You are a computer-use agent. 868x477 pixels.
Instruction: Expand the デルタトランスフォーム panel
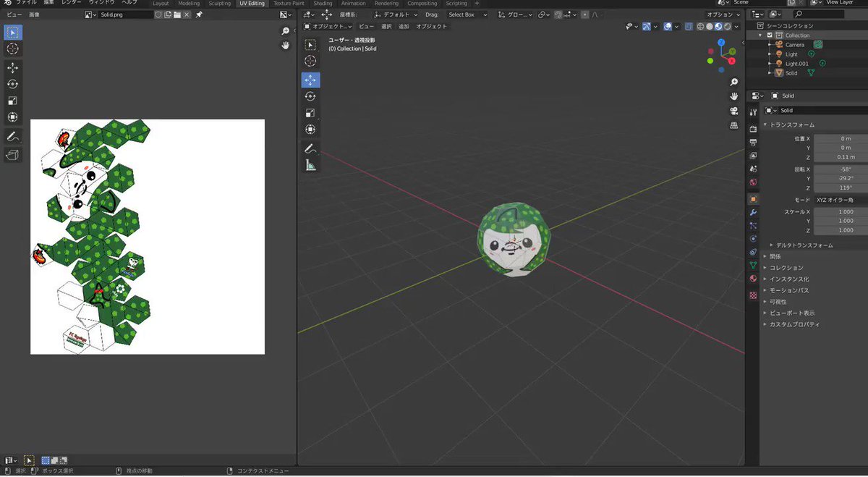coord(804,245)
